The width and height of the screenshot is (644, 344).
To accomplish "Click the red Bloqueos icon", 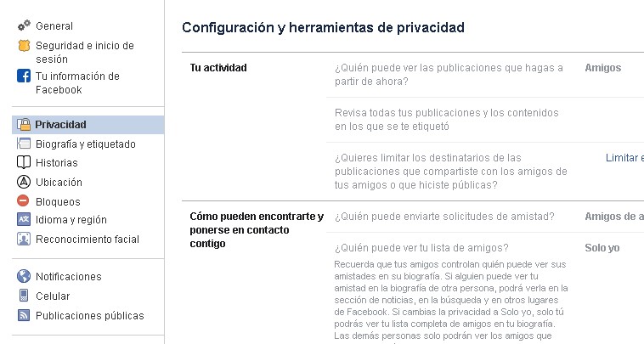I will point(23,200).
